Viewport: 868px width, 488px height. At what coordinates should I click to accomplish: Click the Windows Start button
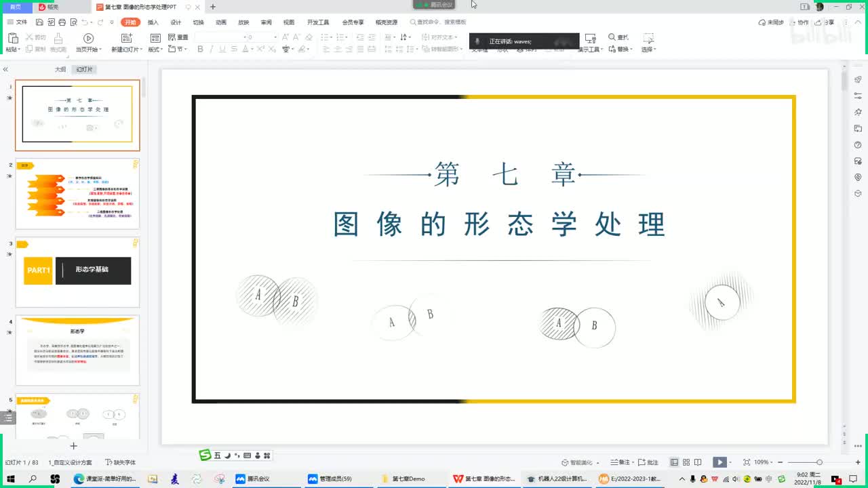point(11,479)
